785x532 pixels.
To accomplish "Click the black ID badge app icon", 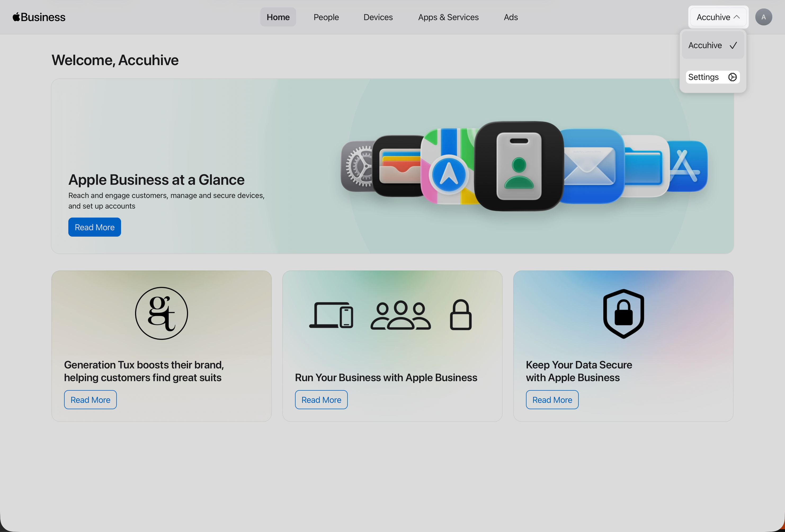I will pos(519,166).
